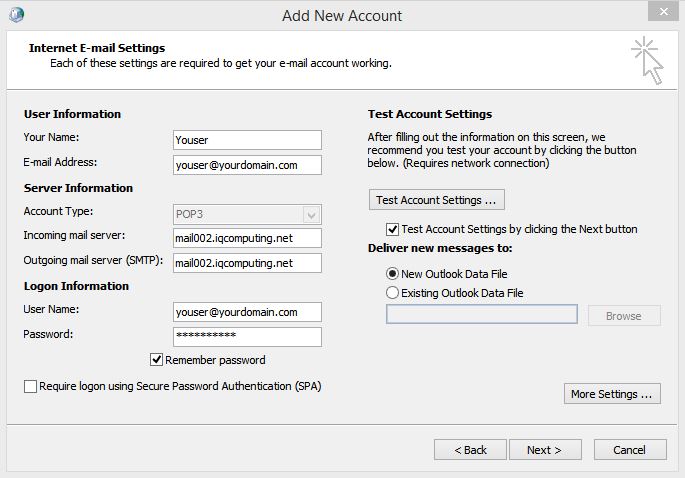Screen dimensions: 685x478
Task: Click into the Your Name field
Action: coord(247,140)
